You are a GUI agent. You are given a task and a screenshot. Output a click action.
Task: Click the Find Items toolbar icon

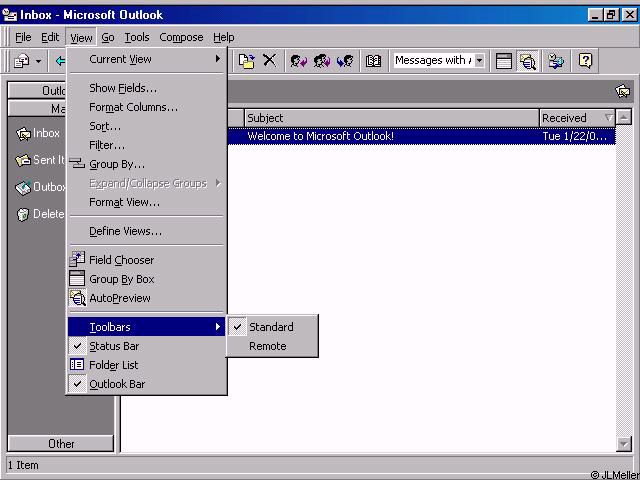tap(556, 61)
